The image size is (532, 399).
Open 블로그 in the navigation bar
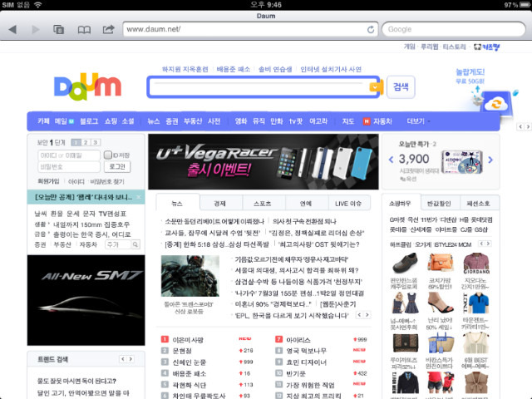[89, 121]
